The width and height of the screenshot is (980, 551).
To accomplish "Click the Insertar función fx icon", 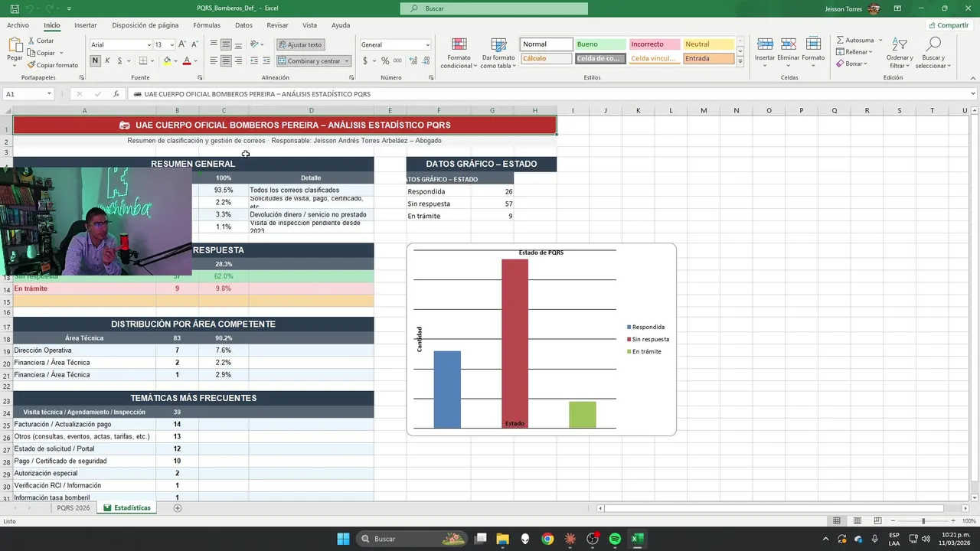I will coord(116,94).
